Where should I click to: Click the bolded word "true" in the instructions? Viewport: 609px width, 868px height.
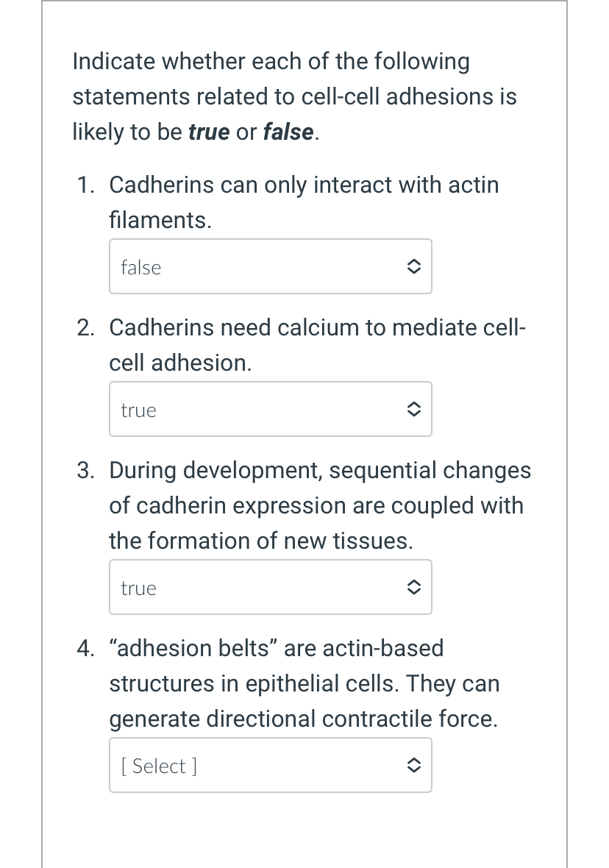pos(209,132)
